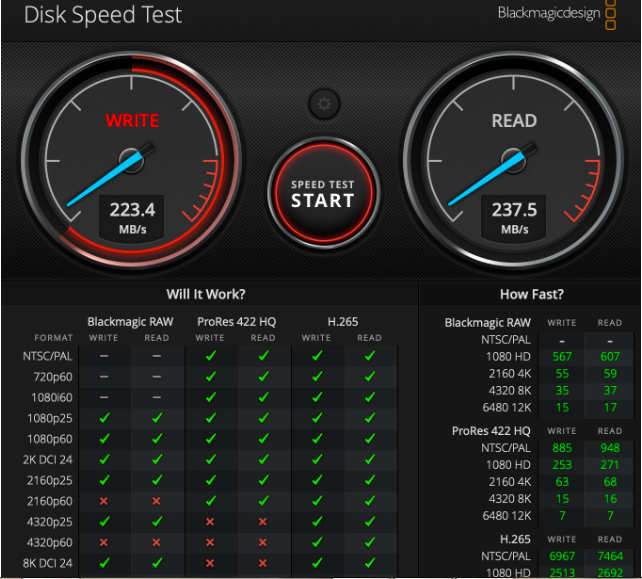Screen dimensions: 642x579
Task: Click H.265 read check for 8K DCI 24
Action: click(370, 563)
